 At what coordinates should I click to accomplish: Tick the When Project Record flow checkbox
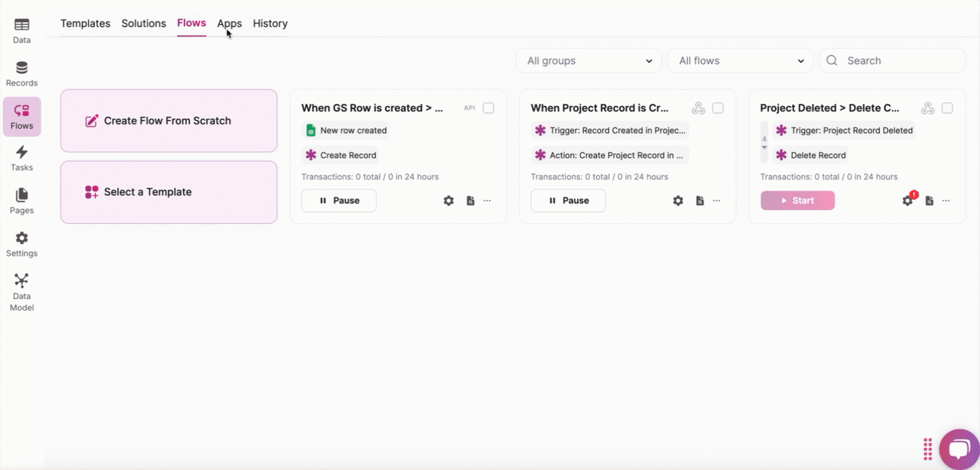[x=717, y=108]
